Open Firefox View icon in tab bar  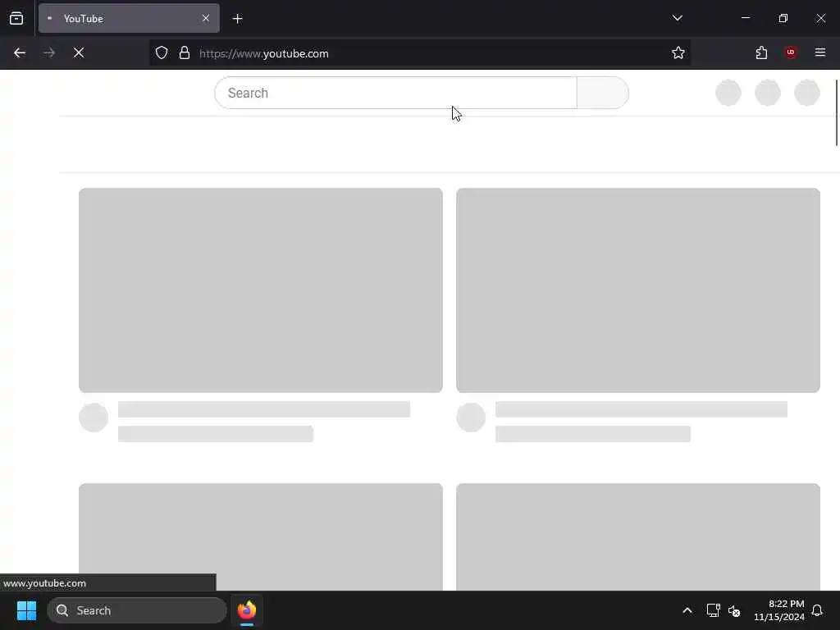pyautogui.click(x=16, y=18)
